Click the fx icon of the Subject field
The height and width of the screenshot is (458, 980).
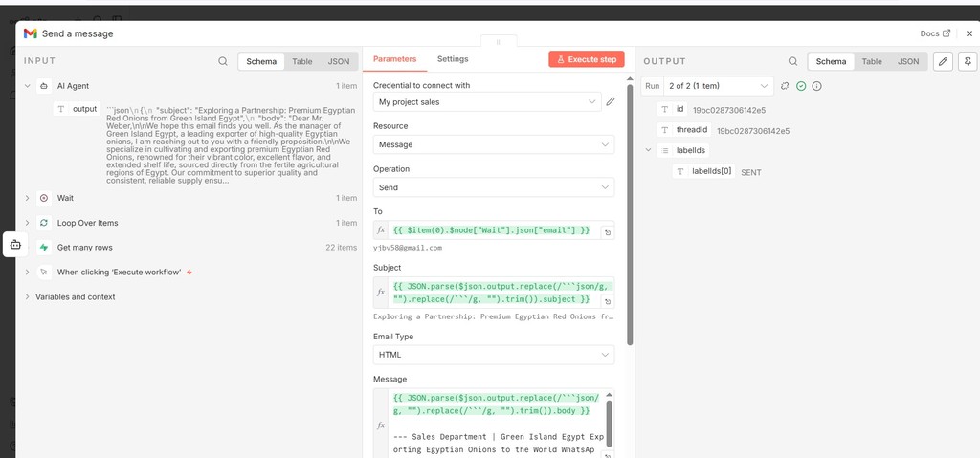pos(381,293)
